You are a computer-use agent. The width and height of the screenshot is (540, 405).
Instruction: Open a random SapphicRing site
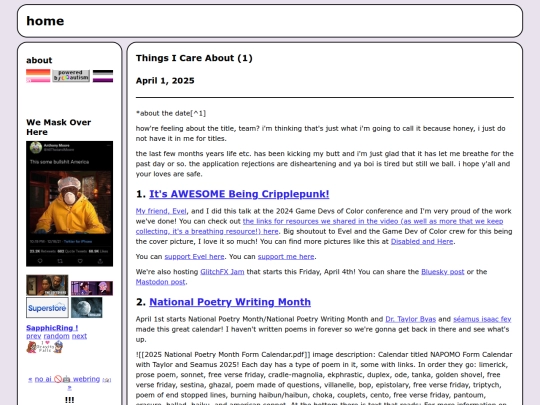click(56, 336)
